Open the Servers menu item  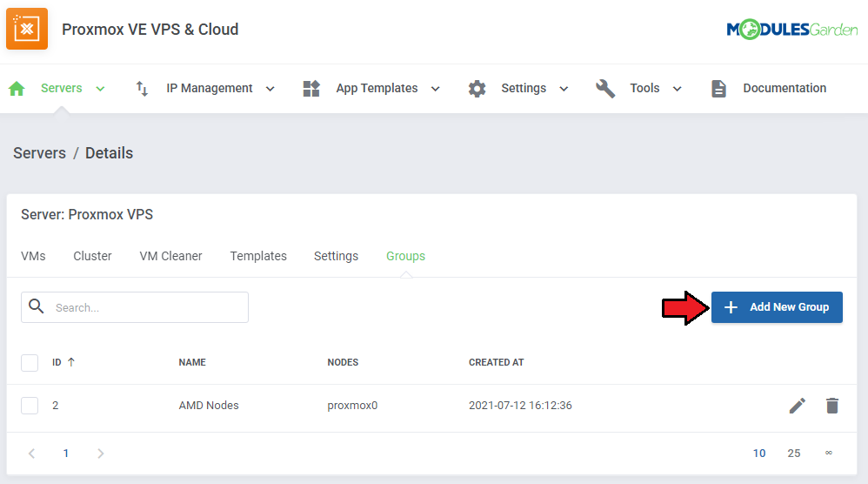(x=62, y=88)
